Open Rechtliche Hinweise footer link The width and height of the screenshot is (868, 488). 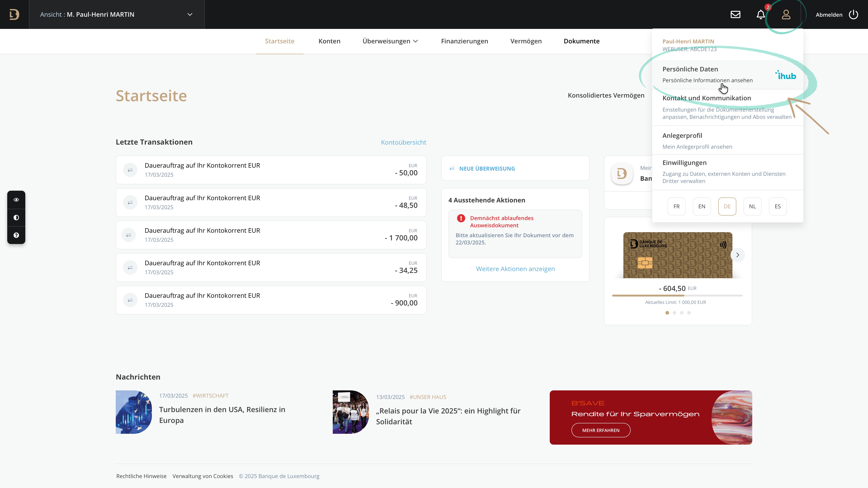[x=141, y=476]
